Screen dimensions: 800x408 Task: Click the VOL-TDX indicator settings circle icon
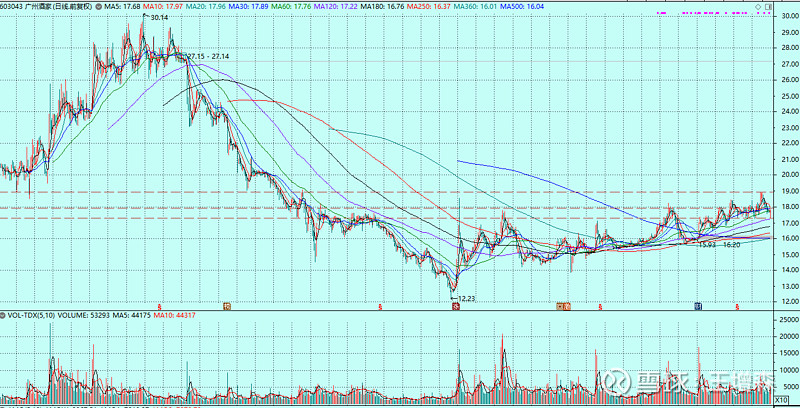[x=4, y=315]
